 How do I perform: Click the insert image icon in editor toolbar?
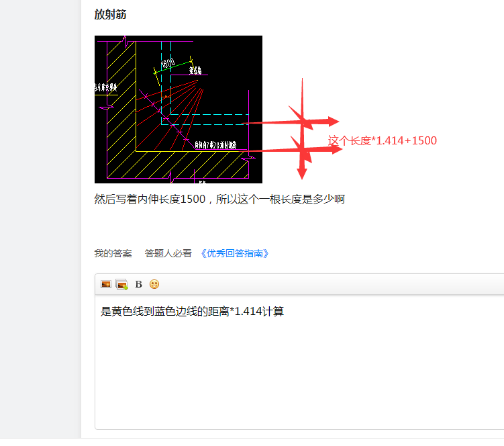106,285
